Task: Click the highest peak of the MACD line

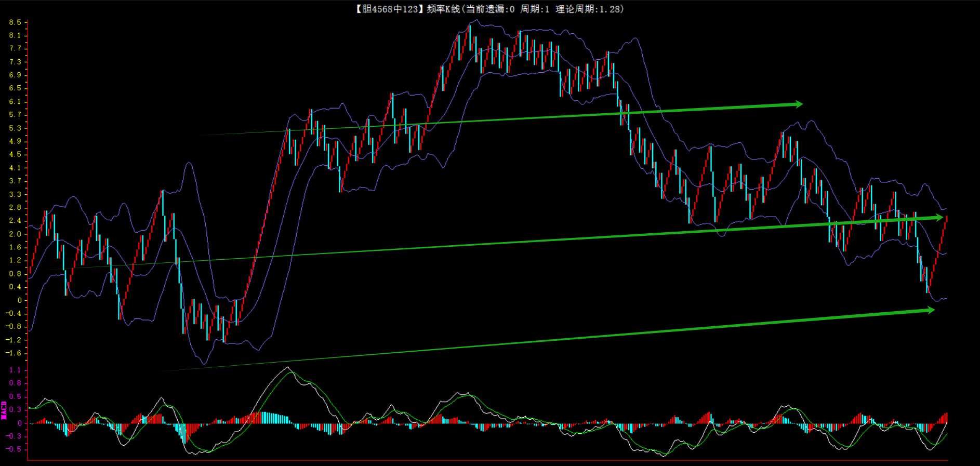Action: pyautogui.click(x=287, y=368)
